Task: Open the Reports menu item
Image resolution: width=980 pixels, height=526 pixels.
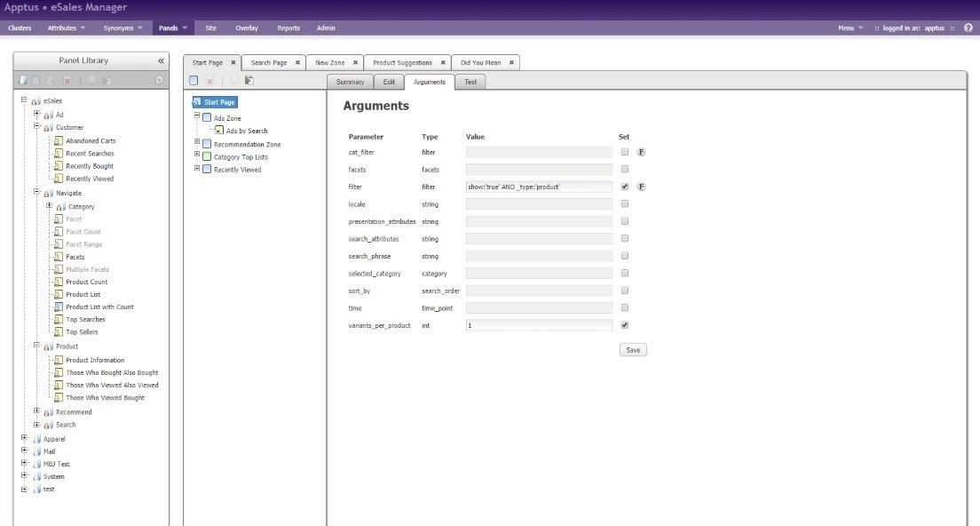Action: click(288, 28)
